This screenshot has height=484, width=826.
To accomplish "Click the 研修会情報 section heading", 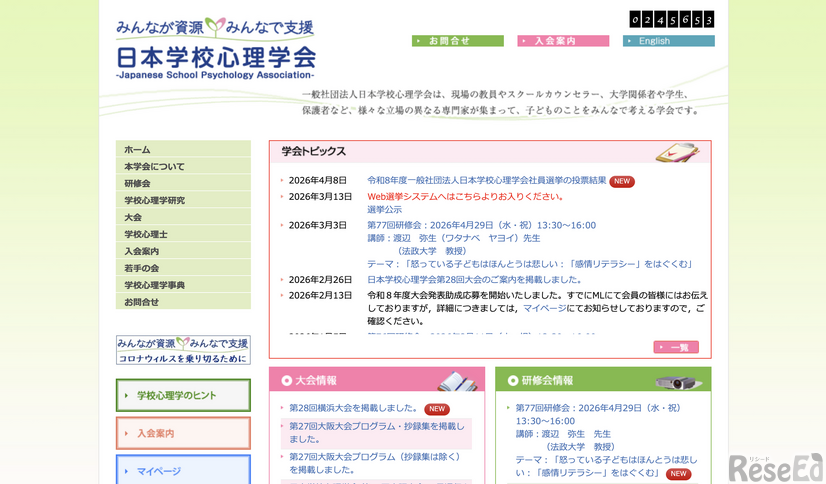I will tap(547, 380).
